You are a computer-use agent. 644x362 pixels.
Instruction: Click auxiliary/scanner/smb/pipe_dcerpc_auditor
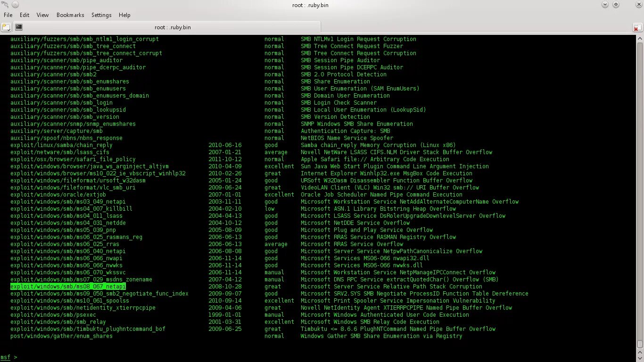pos(78,67)
